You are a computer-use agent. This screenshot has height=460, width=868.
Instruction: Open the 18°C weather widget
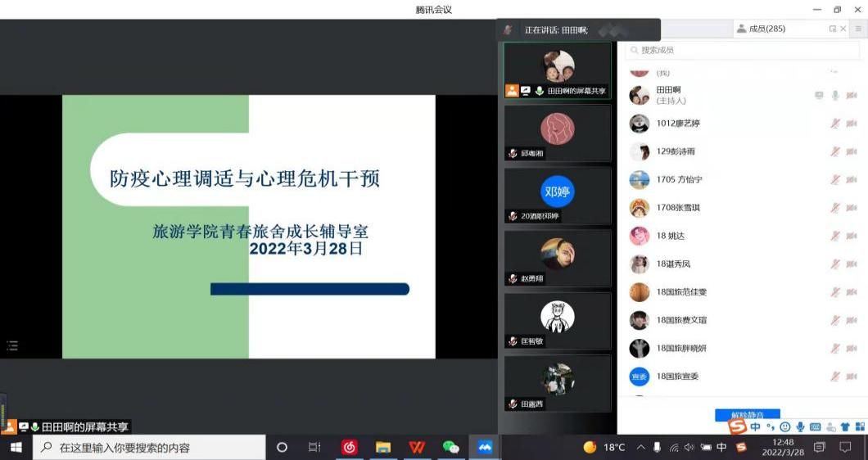click(x=604, y=447)
